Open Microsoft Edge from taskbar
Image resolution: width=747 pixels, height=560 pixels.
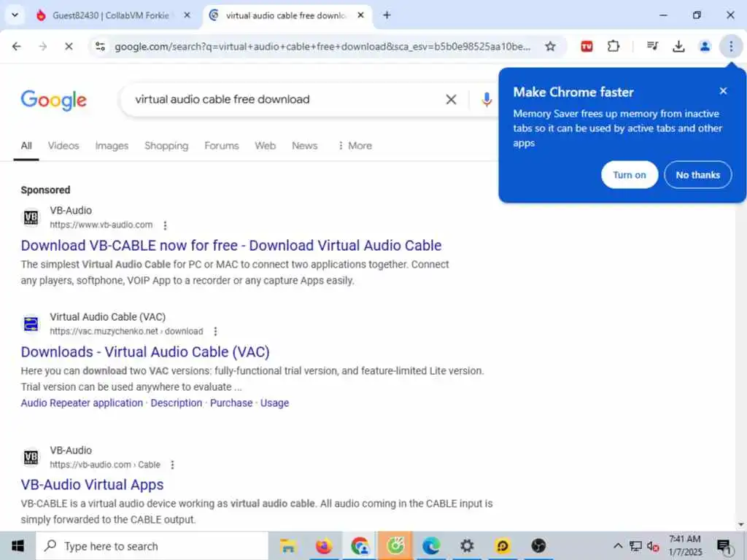pyautogui.click(x=431, y=545)
